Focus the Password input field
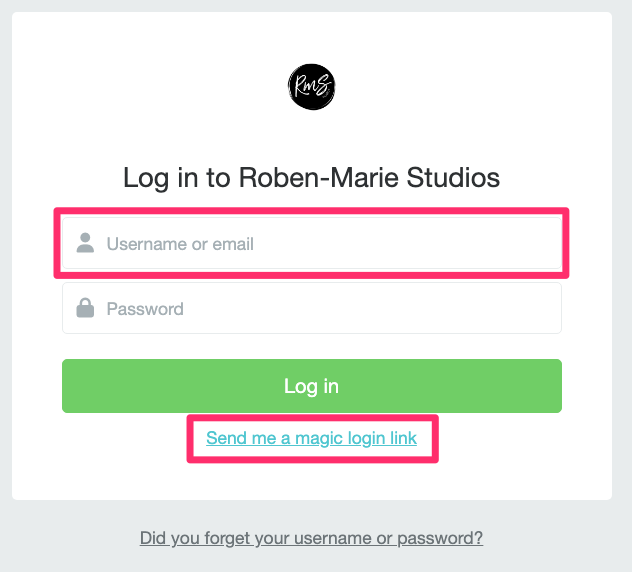 [312, 308]
